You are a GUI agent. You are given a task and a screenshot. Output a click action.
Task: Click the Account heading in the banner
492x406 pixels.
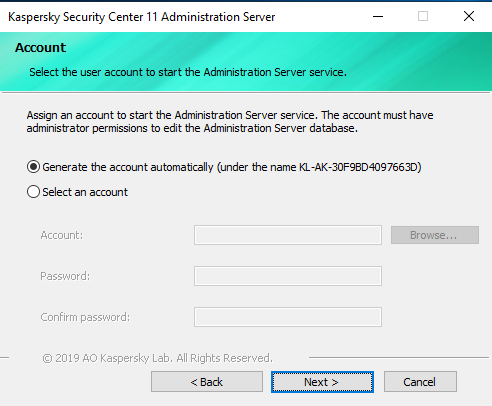pyautogui.click(x=40, y=48)
